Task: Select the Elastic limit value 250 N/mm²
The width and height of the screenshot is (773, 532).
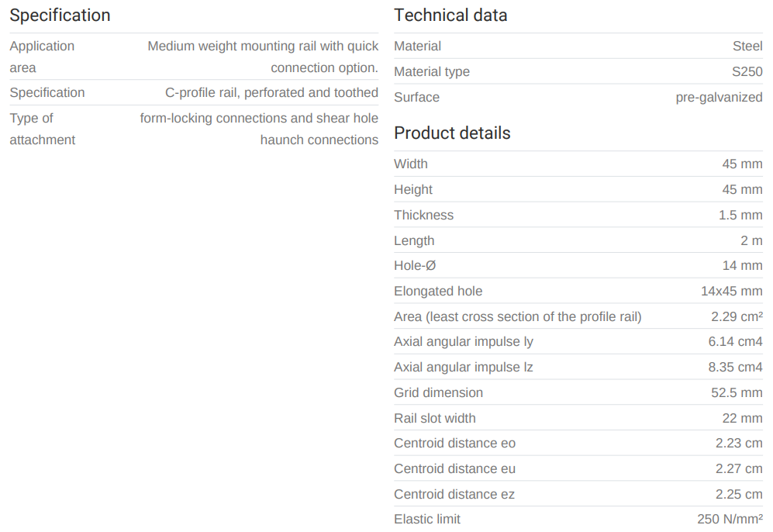Action: tap(730, 520)
